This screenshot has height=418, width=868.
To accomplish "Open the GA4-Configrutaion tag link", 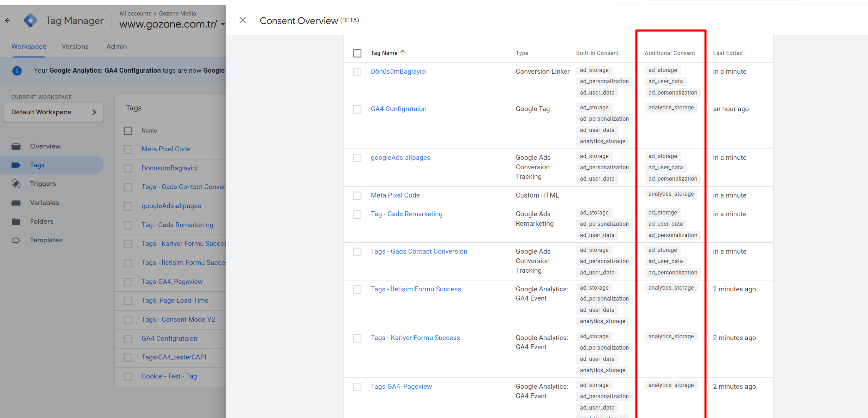I will click(398, 109).
